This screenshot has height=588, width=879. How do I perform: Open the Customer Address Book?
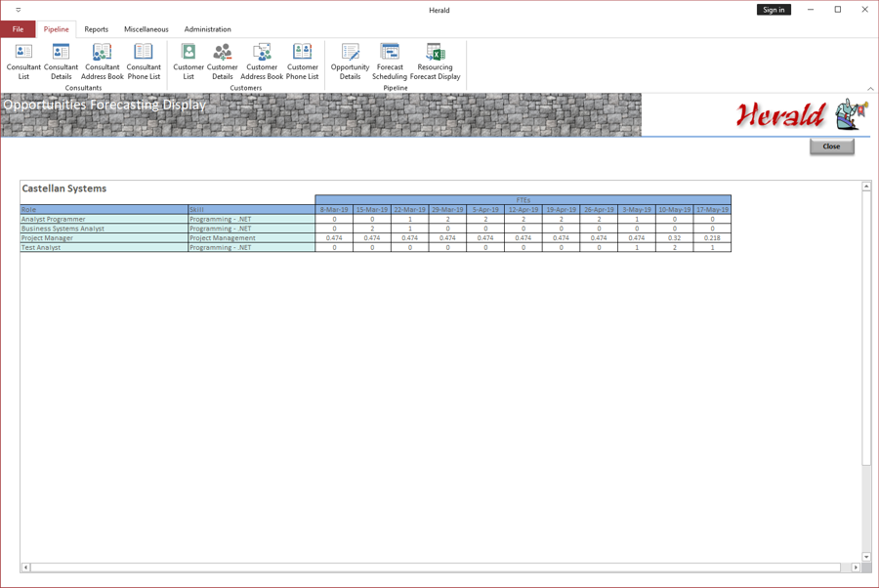pos(262,62)
